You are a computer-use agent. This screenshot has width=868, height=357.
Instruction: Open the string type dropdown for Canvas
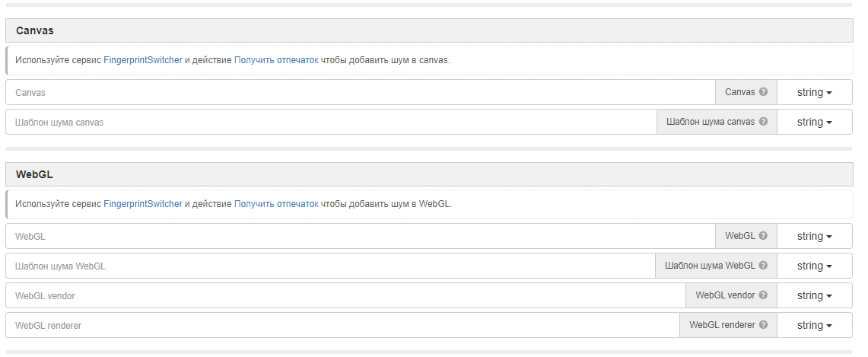coord(814,92)
